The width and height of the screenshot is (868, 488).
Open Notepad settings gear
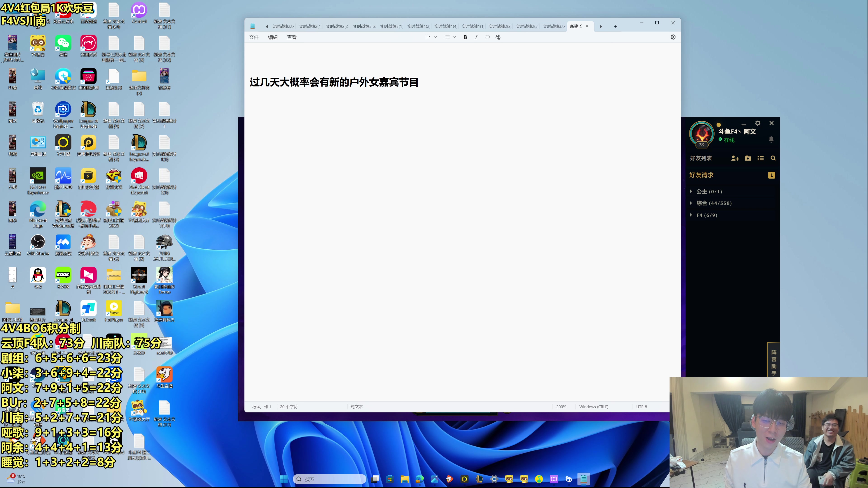[673, 37]
